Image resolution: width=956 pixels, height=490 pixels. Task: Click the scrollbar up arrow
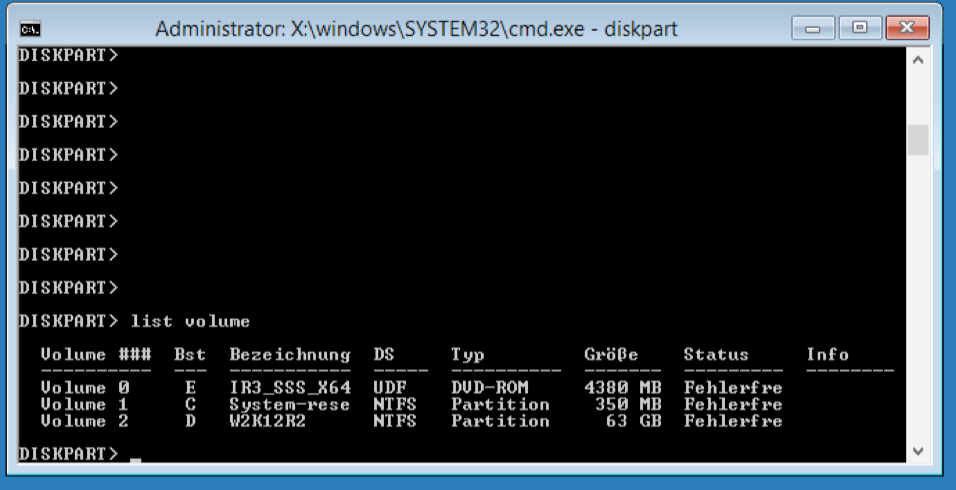[x=918, y=60]
